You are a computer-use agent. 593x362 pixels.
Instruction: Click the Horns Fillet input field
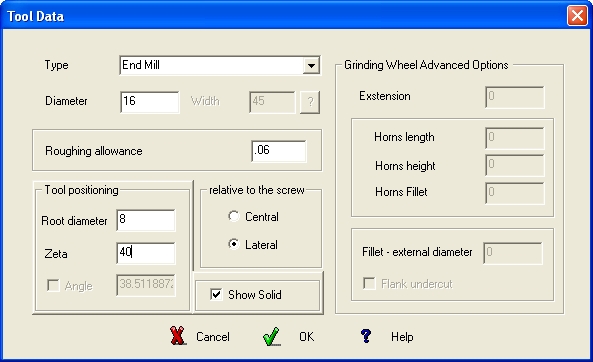pyautogui.click(x=515, y=193)
